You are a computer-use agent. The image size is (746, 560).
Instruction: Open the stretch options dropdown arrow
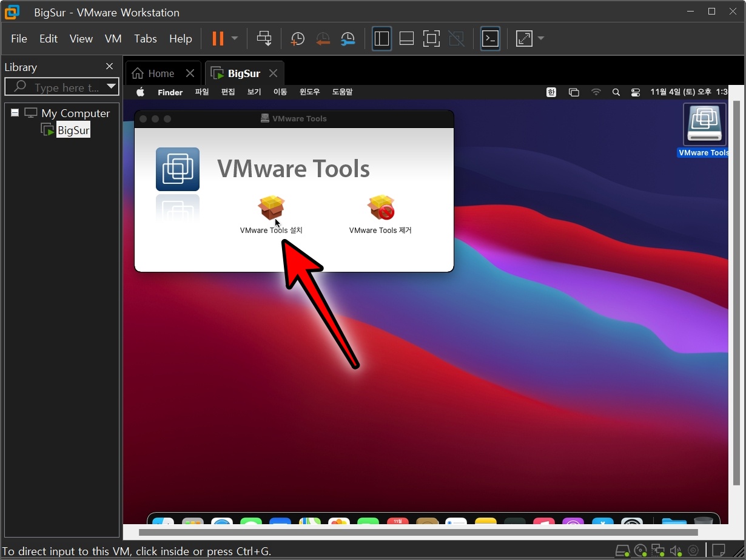[x=541, y=38]
